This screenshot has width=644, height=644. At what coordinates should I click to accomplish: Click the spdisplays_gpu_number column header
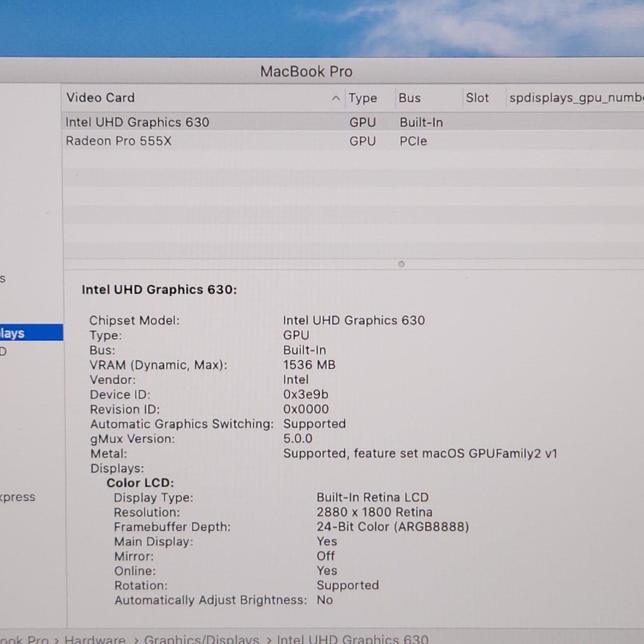point(575,98)
